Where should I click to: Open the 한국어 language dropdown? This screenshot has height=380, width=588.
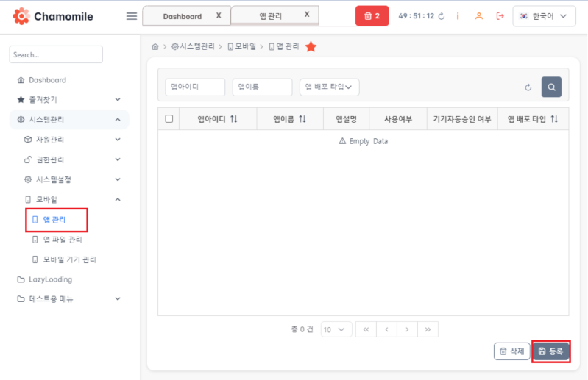coord(544,16)
